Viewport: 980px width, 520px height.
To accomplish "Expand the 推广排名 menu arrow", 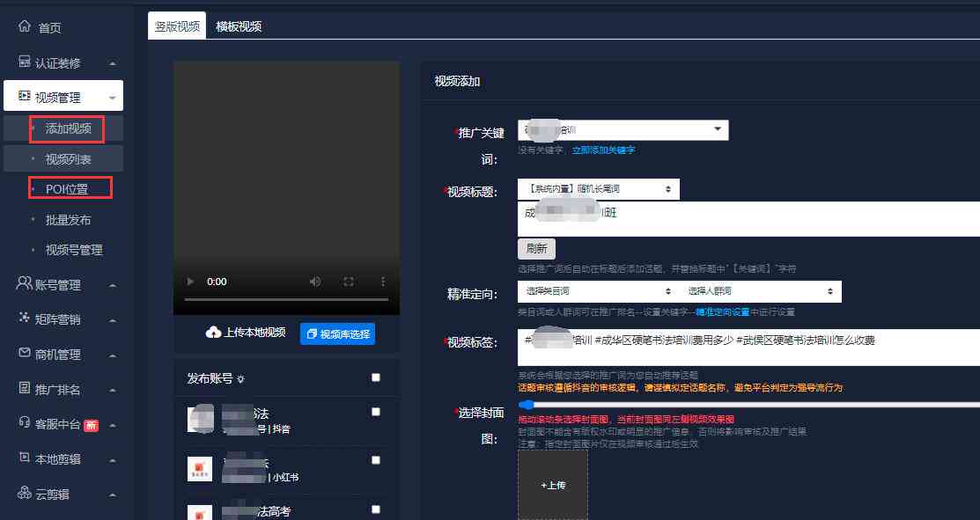I will point(113,391).
